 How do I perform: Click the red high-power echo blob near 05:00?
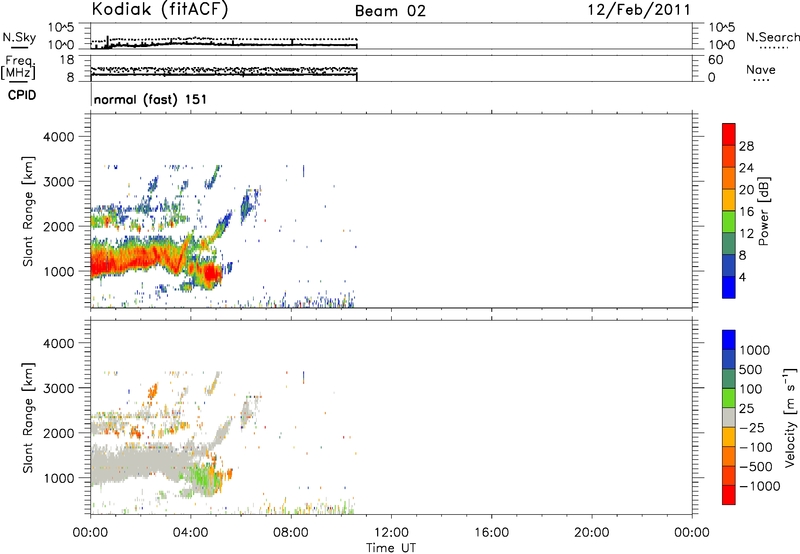(x=211, y=274)
